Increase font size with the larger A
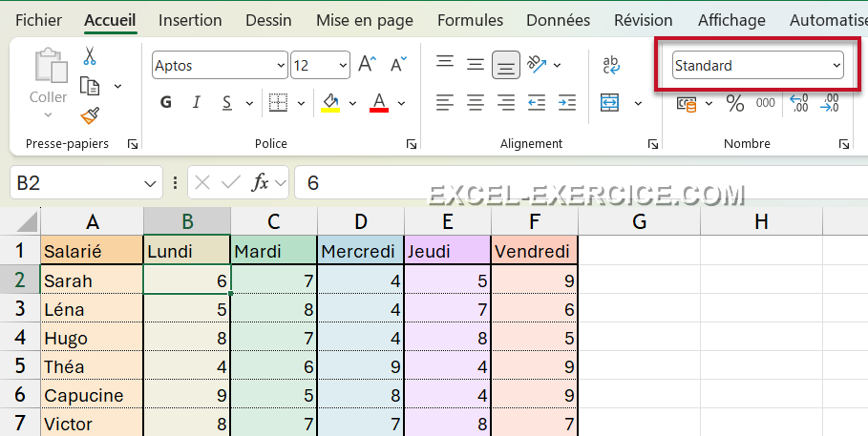 tap(368, 65)
